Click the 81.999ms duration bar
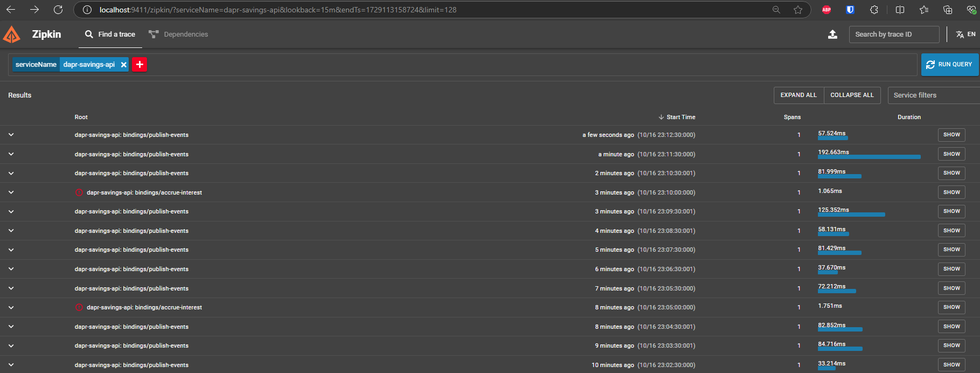 point(839,176)
